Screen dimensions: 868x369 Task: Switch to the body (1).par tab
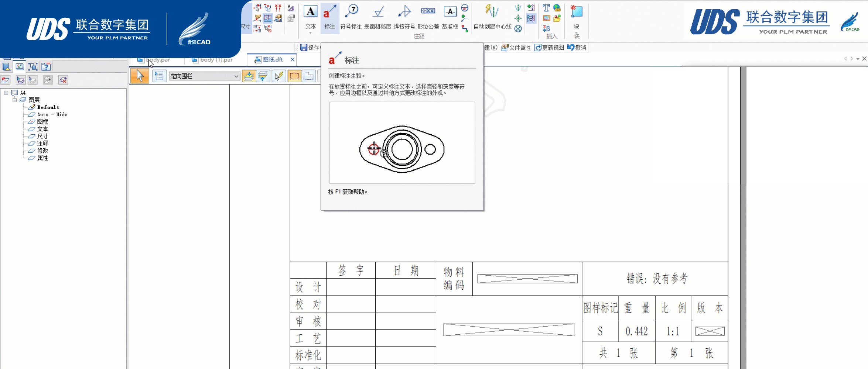point(212,60)
